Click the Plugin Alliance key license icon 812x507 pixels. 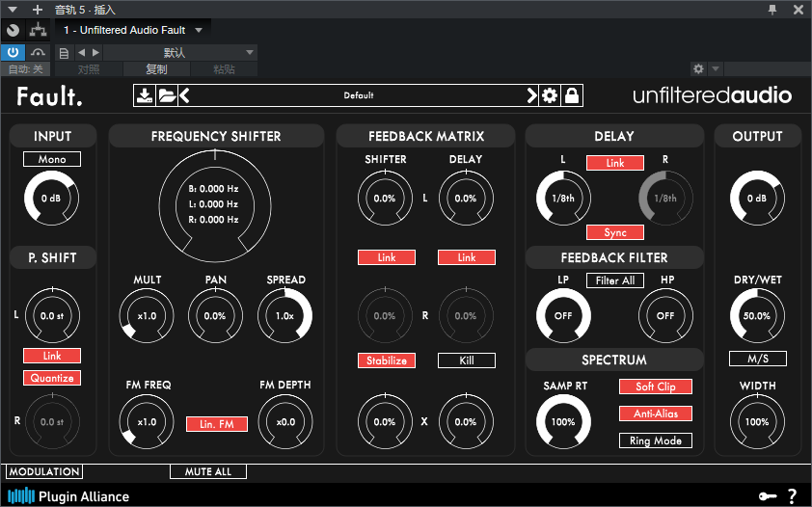click(768, 496)
